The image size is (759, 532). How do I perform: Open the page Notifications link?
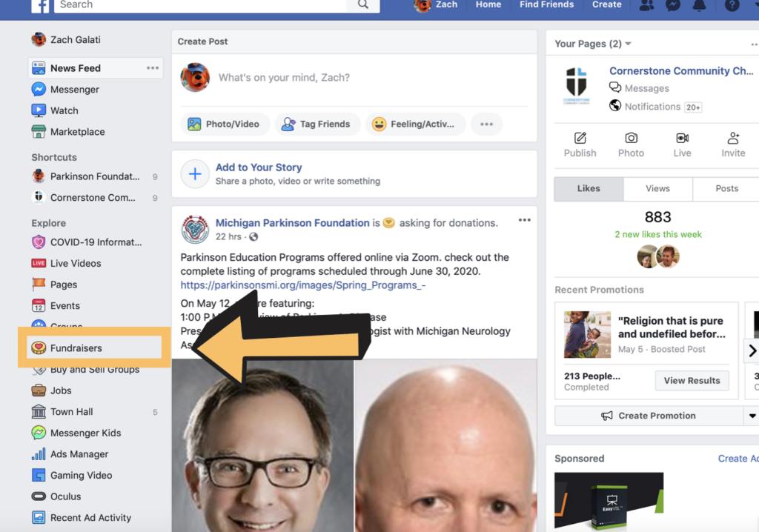point(645,107)
